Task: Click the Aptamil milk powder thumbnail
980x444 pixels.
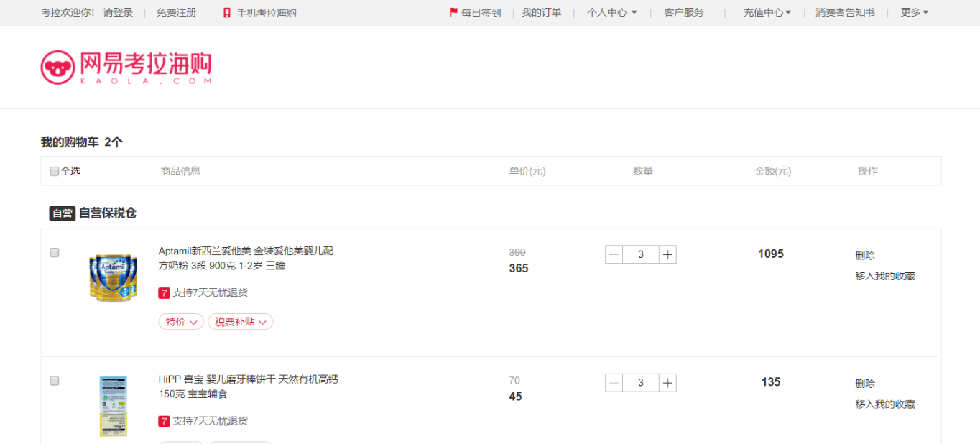Action: pyautogui.click(x=113, y=277)
